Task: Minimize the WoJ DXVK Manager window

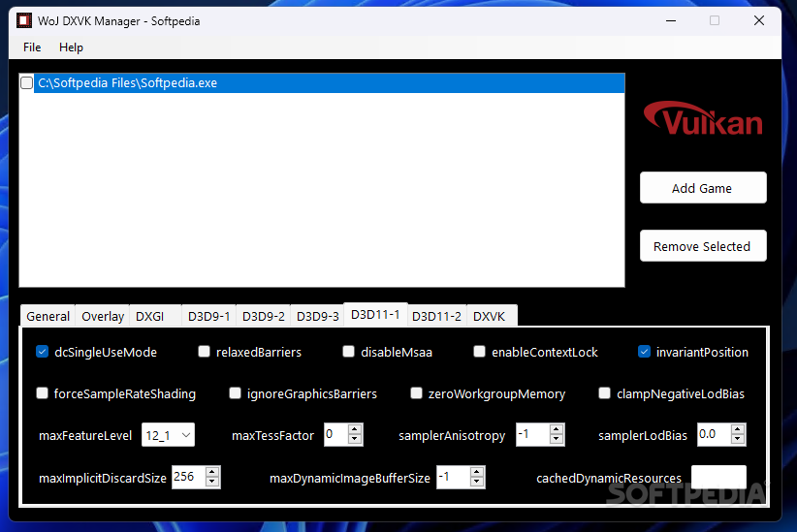Action: pos(671,20)
